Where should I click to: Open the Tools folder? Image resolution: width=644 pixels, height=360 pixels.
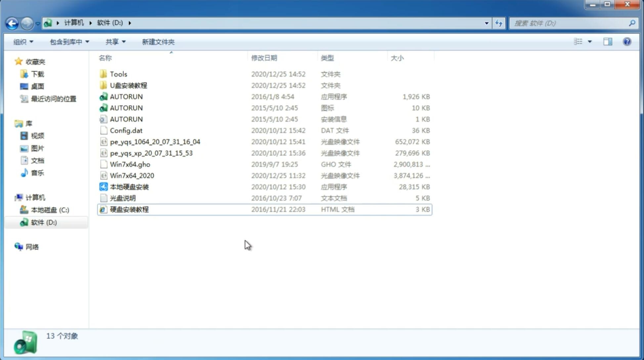click(118, 74)
